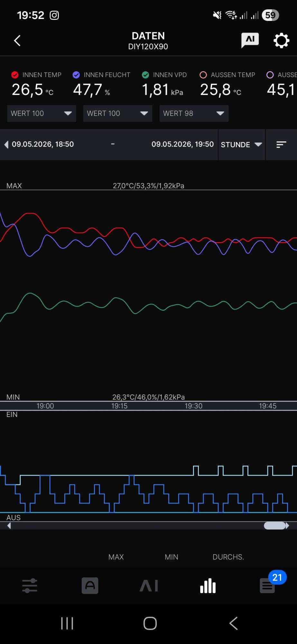Click the end date 09.05.2026, 19:50
This screenshot has width=297, height=644.
click(182, 144)
